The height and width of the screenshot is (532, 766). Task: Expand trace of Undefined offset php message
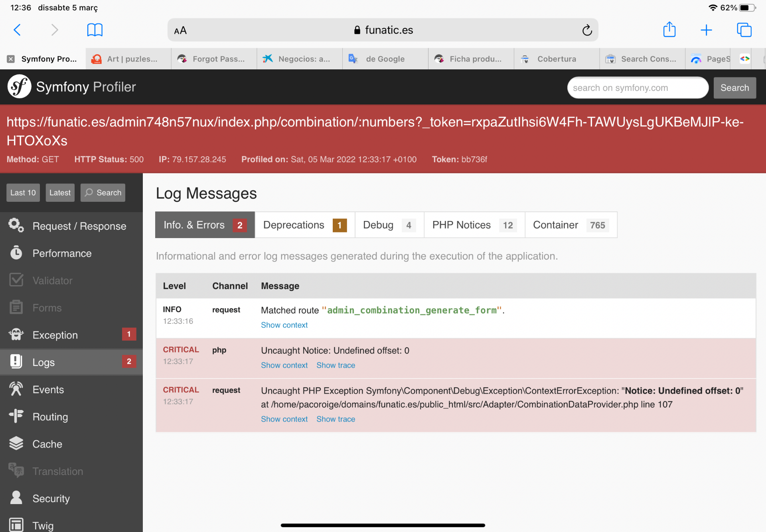[x=336, y=365]
